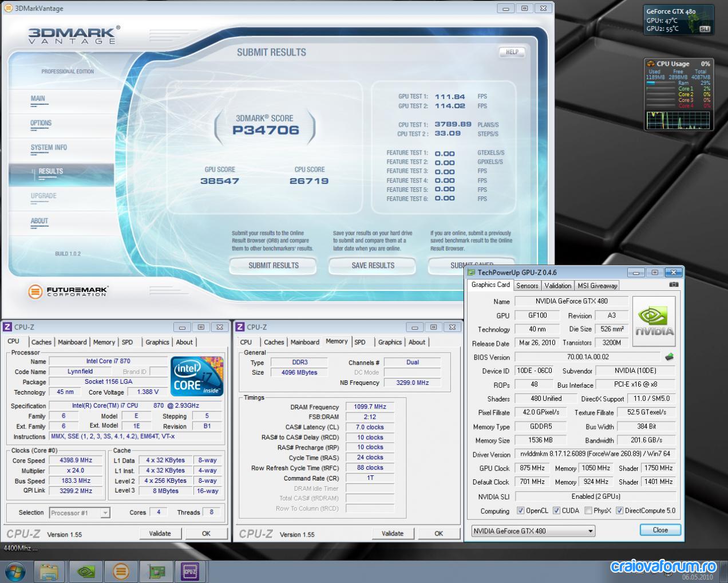
Task: Open Graphics tab in right CPU-Z window
Action: [x=390, y=342]
